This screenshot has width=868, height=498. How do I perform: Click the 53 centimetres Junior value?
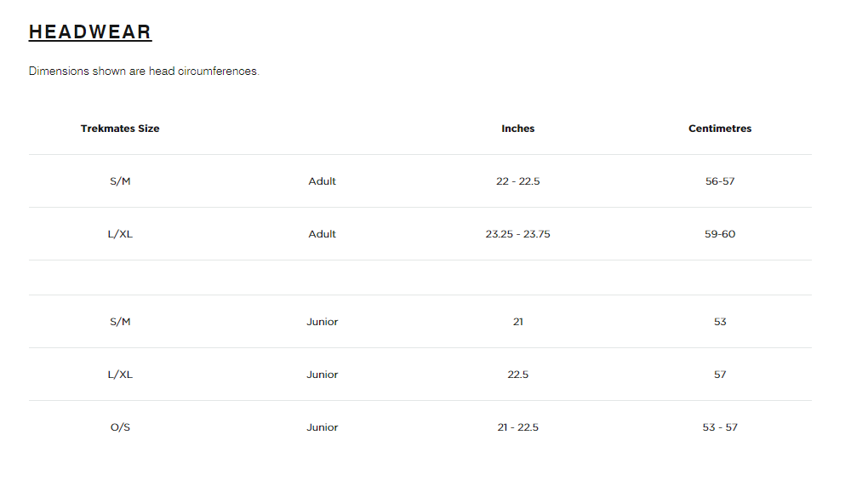(x=720, y=322)
